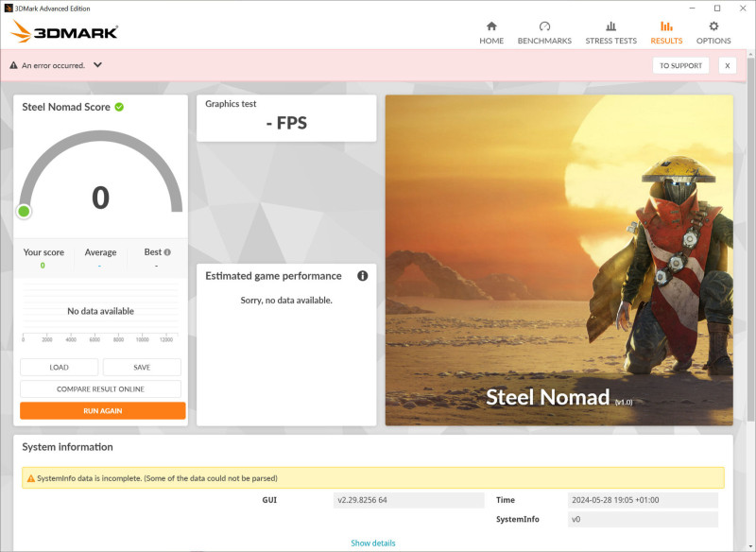Click the SystemInfo incomplete warning icon
Viewport: 756px width, 552px height.
pos(31,478)
